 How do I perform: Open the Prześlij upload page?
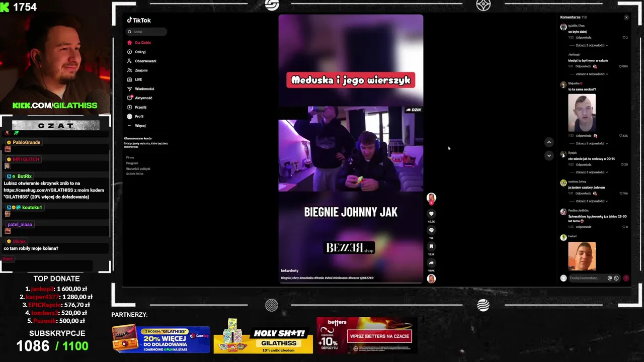pos(136,107)
